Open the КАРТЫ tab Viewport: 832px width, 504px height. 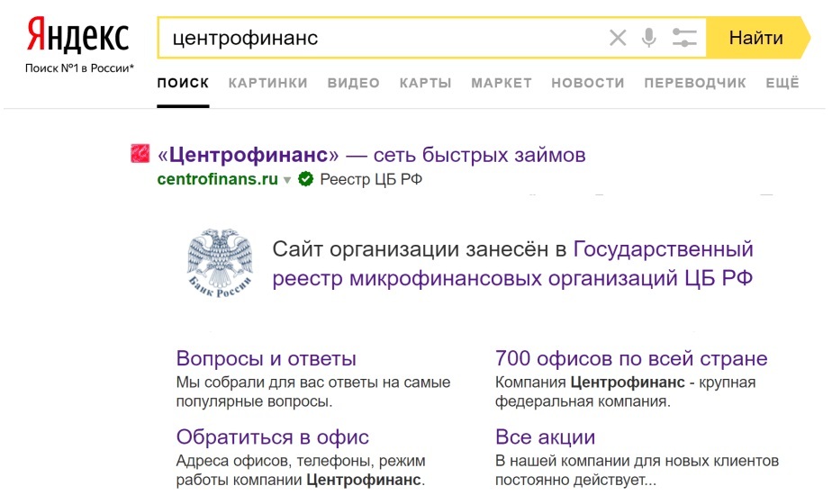pyautogui.click(x=426, y=83)
